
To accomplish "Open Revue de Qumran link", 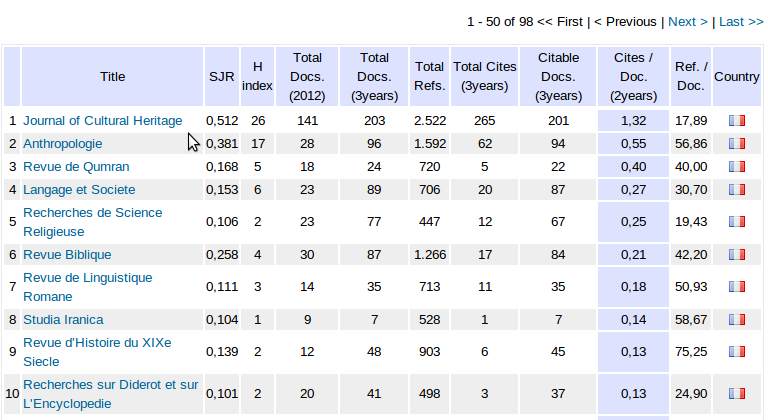I will (76, 167).
